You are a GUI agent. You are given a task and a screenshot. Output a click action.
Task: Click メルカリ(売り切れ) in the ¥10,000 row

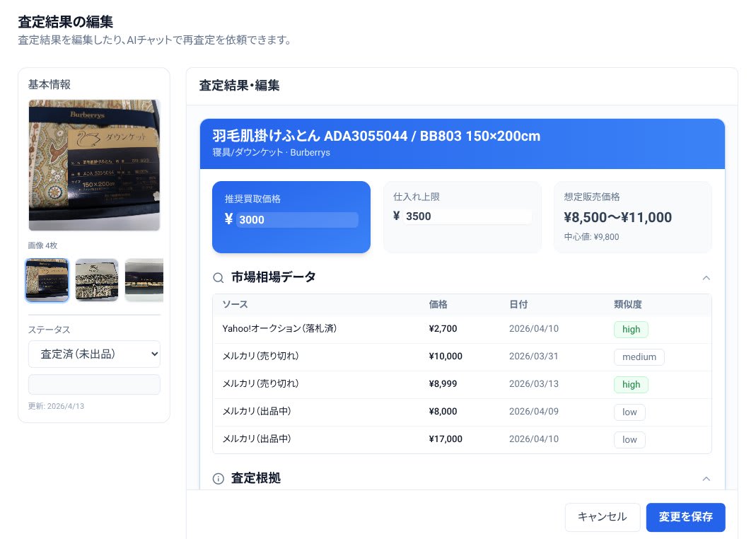(260, 357)
